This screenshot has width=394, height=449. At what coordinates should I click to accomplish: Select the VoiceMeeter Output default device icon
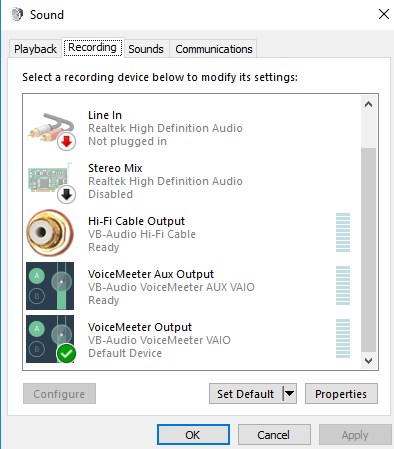coord(51,339)
